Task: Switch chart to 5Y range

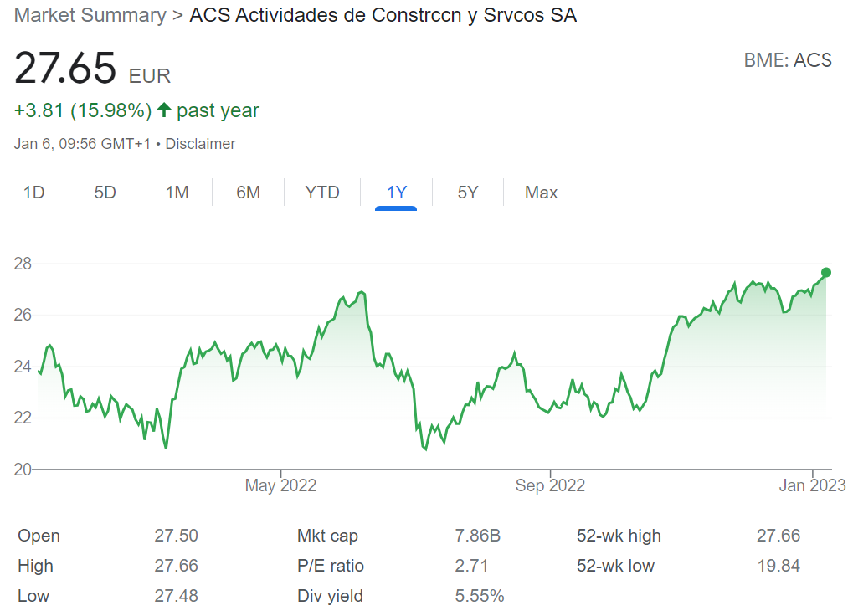Action: (x=468, y=192)
